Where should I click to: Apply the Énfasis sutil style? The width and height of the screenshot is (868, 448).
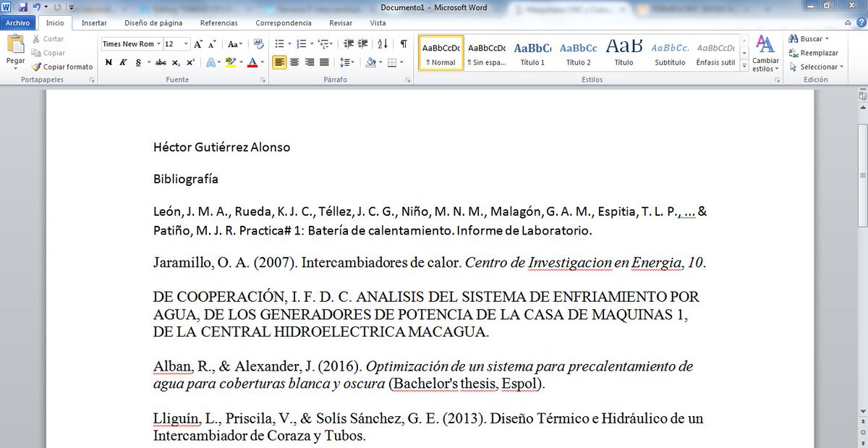point(715,53)
